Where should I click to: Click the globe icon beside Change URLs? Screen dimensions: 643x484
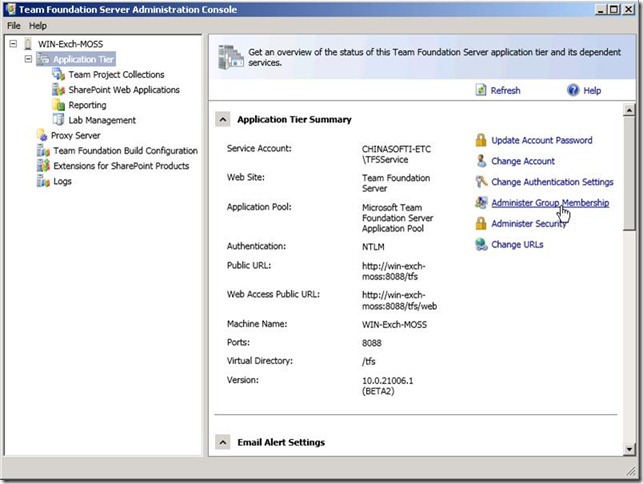481,244
